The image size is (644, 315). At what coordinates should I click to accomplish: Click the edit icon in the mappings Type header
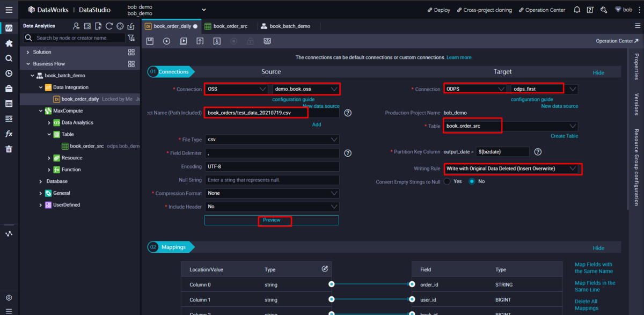coord(325,269)
